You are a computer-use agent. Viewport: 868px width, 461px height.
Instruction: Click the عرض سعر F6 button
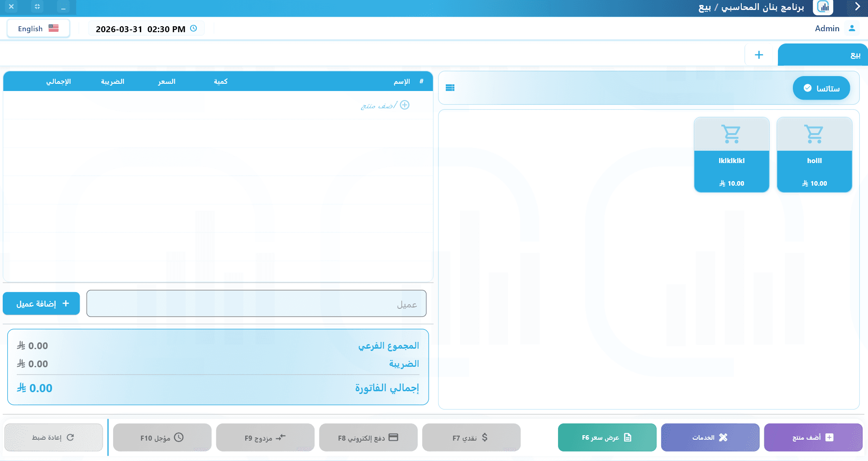point(606,437)
